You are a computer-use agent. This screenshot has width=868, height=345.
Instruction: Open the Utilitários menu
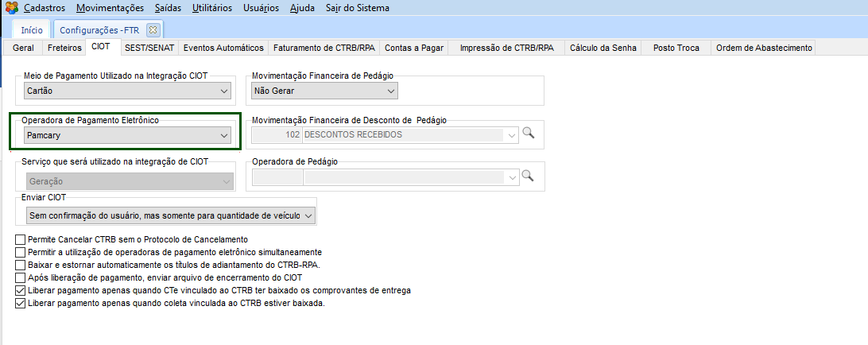212,8
